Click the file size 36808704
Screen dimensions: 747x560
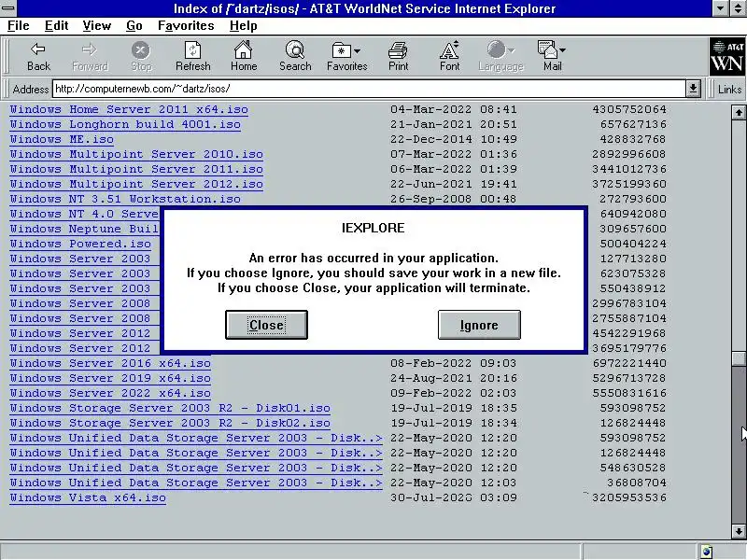pyautogui.click(x=637, y=483)
